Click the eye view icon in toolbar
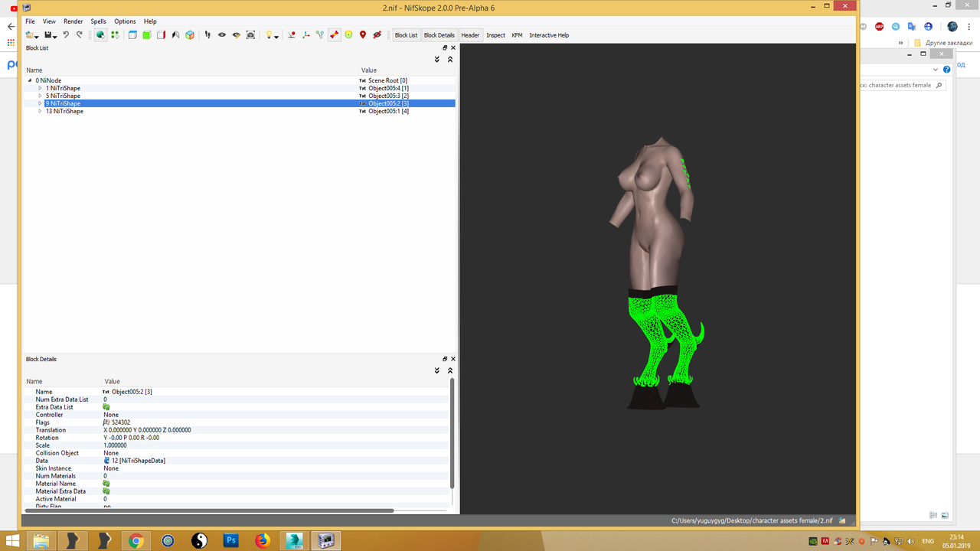The height and width of the screenshot is (551, 980). (222, 34)
